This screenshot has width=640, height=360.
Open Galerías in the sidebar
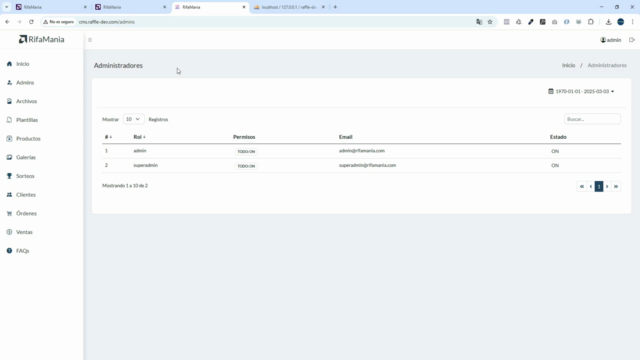pos(26,158)
